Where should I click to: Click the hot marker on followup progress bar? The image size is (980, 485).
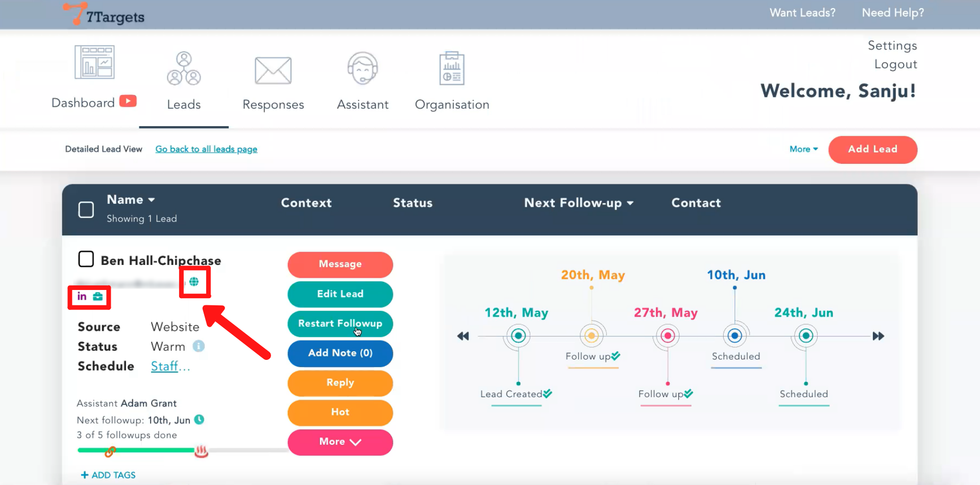click(202, 451)
